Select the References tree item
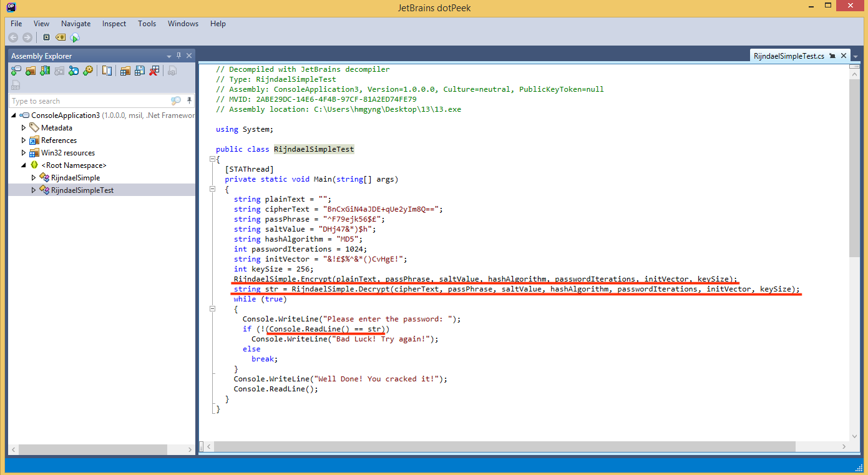Viewport: 868px width, 475px height. (59, 140)
